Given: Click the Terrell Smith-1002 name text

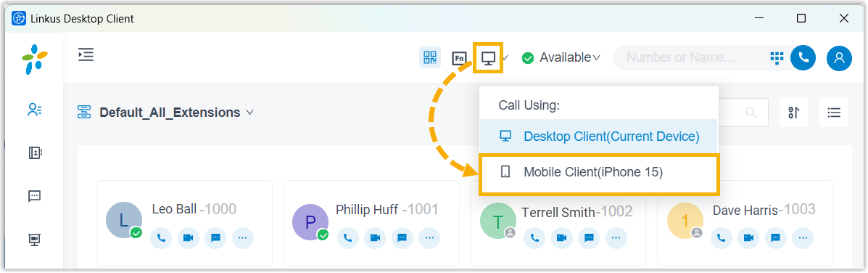Looking at the screenshot, I should point(576,211).
